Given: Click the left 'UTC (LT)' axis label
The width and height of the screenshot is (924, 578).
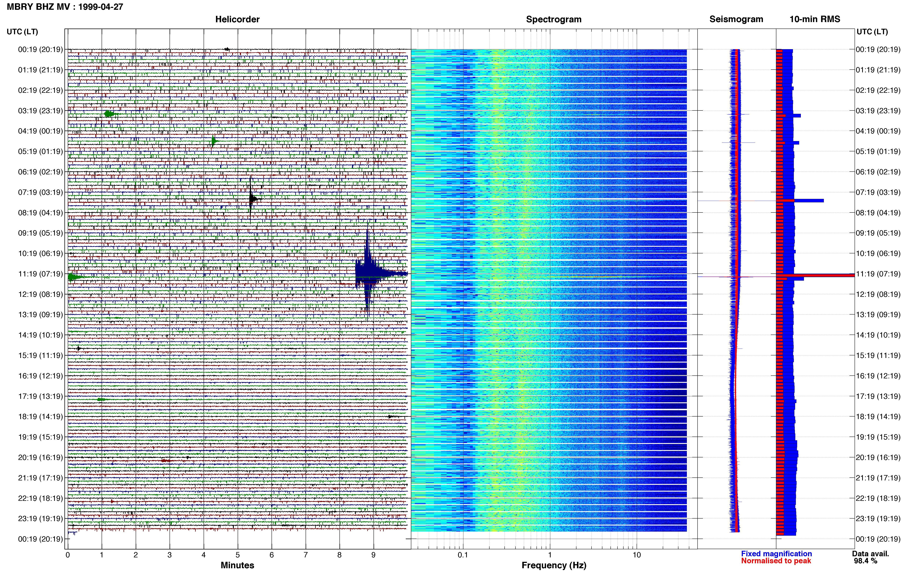Looking at the screenshot, I should coord(22,32).
